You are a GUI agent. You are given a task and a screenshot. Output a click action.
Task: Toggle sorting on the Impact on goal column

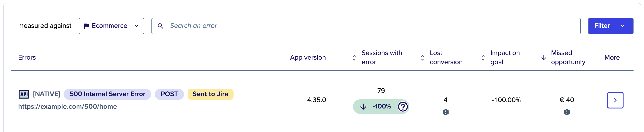coord(483,57)
